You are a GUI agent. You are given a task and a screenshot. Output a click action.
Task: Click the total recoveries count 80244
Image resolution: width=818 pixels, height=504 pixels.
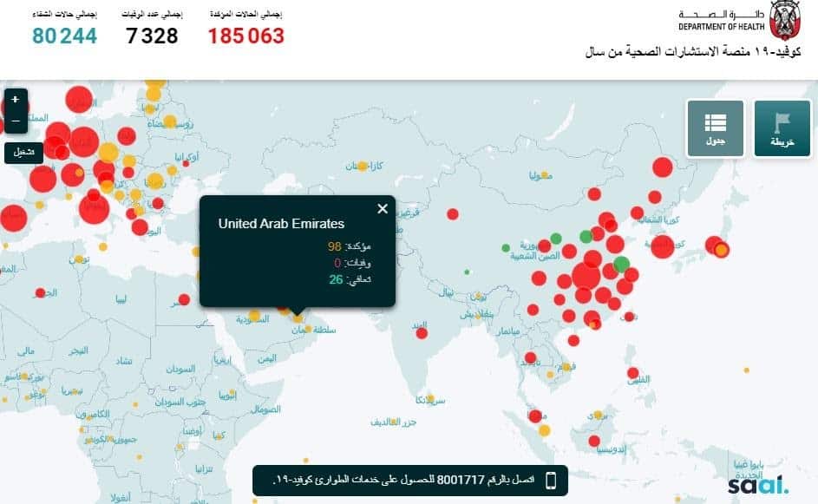(x=64, y=36)
